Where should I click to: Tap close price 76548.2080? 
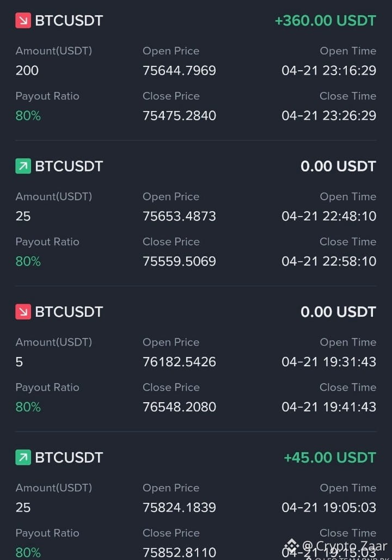click(x=179, y=407)
